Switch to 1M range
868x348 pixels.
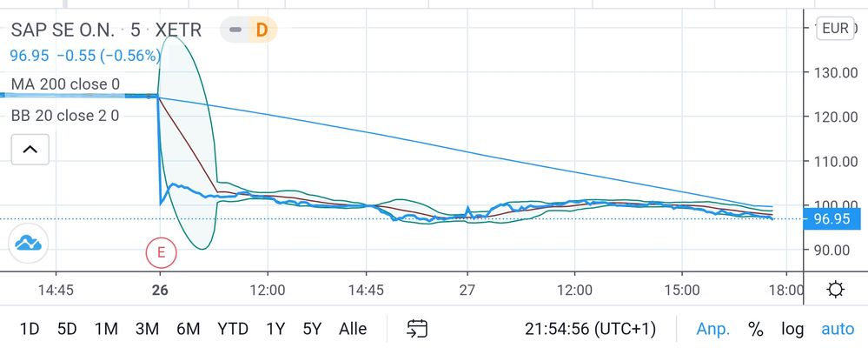pos(106,329)
